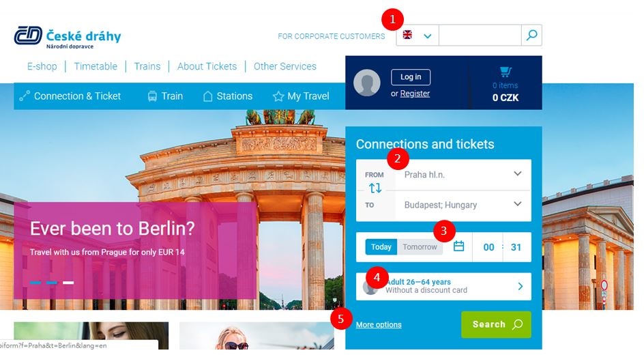Click the magnifier search icon in header
Screen dimensions: 644x355
click(531, 35)
